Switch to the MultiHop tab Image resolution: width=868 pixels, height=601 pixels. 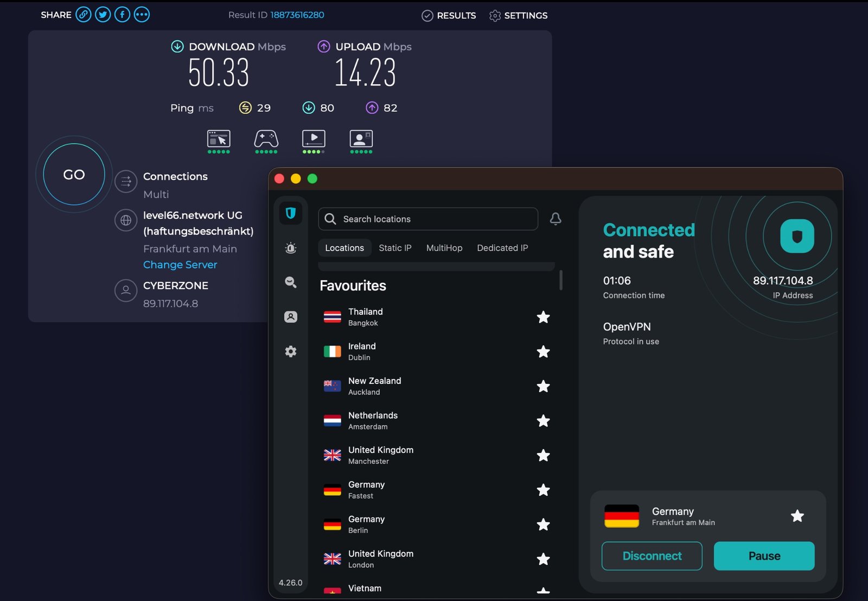(444, 248)
